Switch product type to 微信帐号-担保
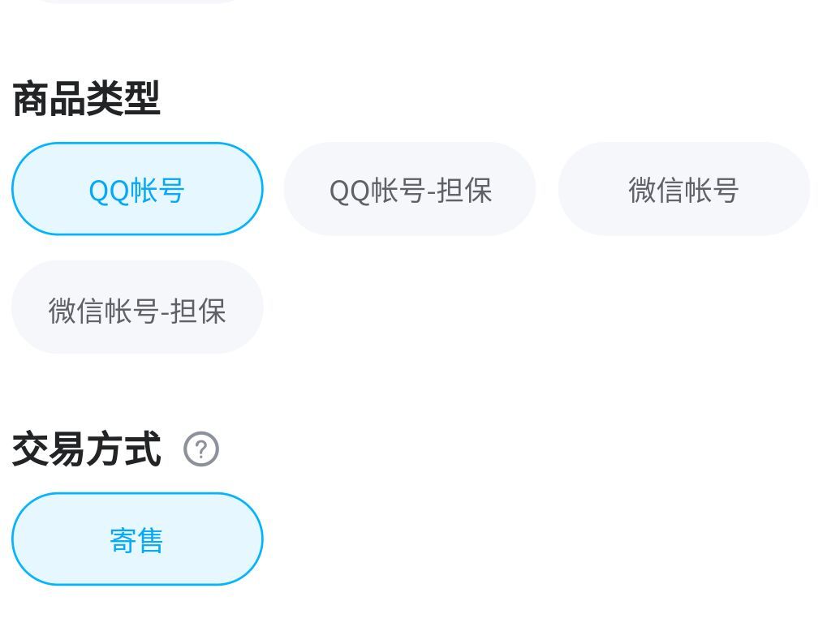This screenshot has width=840, height=627. 137,307
